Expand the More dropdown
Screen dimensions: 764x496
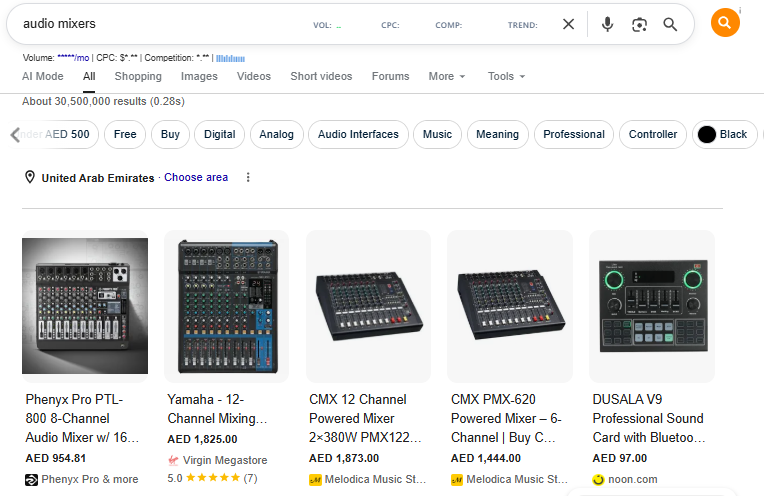(447, 76)
